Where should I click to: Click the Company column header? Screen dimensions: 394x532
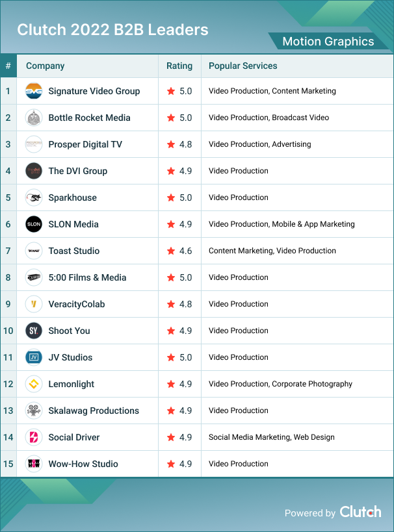[x=45, y=66]
